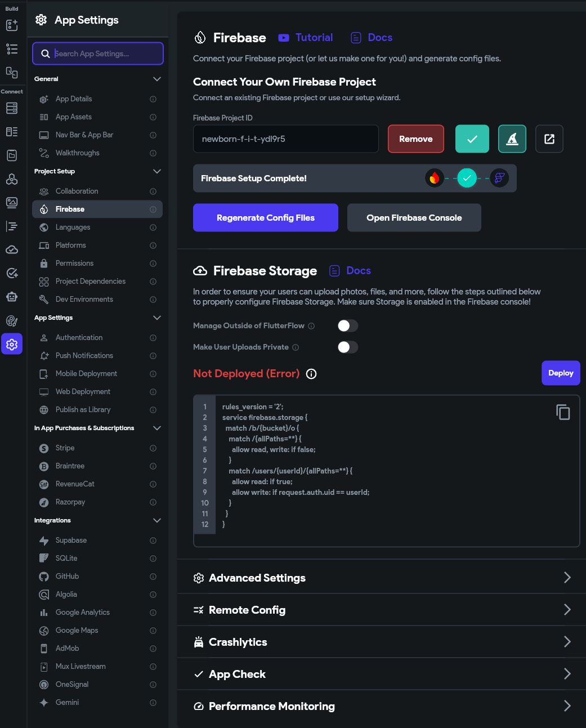Select RevenueCat settings

pos(97,484)
